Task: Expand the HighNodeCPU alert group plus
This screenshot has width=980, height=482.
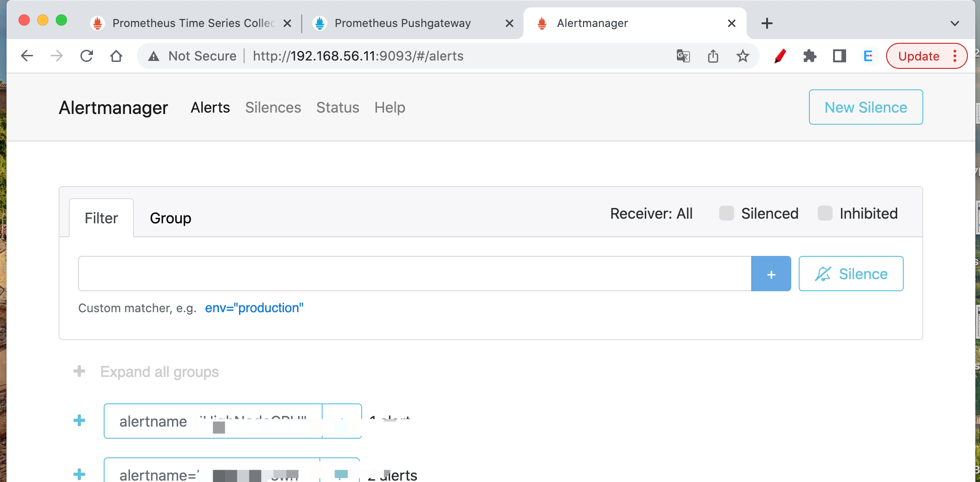Action: (x=79, y=421)
